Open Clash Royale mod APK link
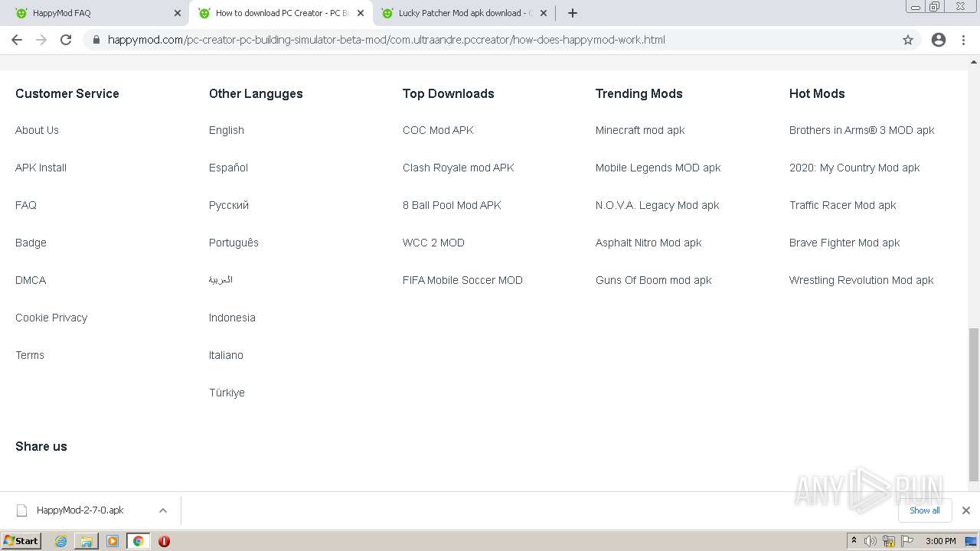Screen dimensions: 980x551 458,168
